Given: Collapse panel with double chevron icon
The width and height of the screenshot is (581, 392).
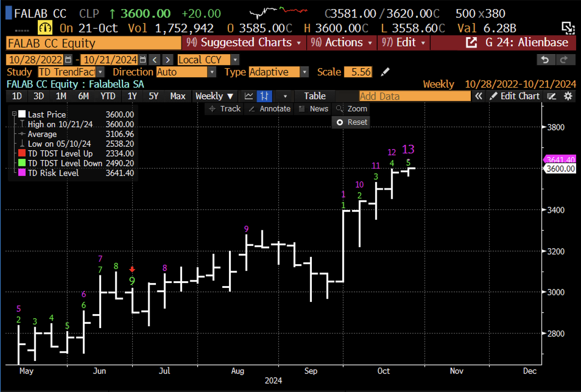Looking at the screenshot, I should [478, 96].
